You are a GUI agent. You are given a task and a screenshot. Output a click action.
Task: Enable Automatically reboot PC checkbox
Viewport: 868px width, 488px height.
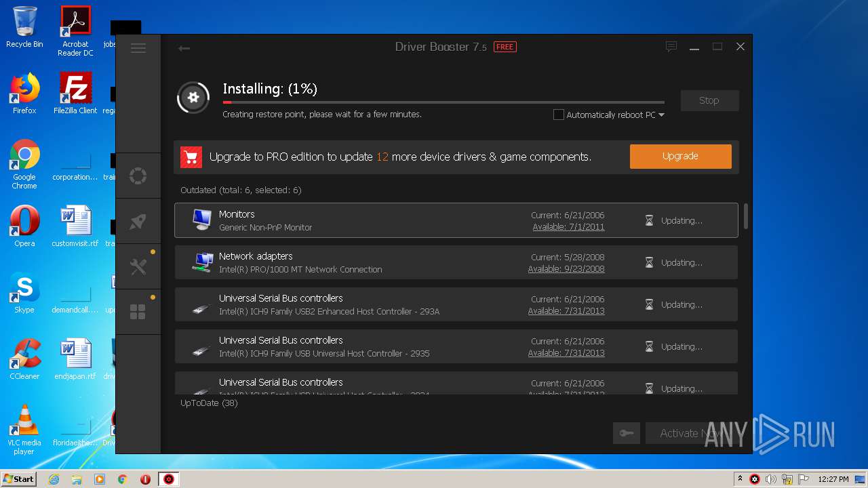[559, 115]
